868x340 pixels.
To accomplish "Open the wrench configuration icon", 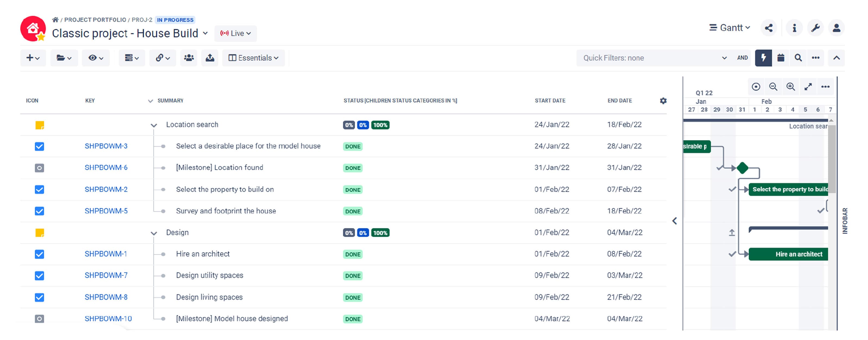I will click(x=815, y=28).
